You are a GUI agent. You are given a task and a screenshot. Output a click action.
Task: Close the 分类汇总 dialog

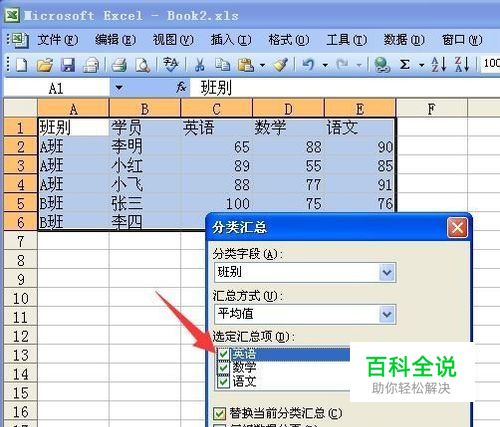[x=457, y=228]
